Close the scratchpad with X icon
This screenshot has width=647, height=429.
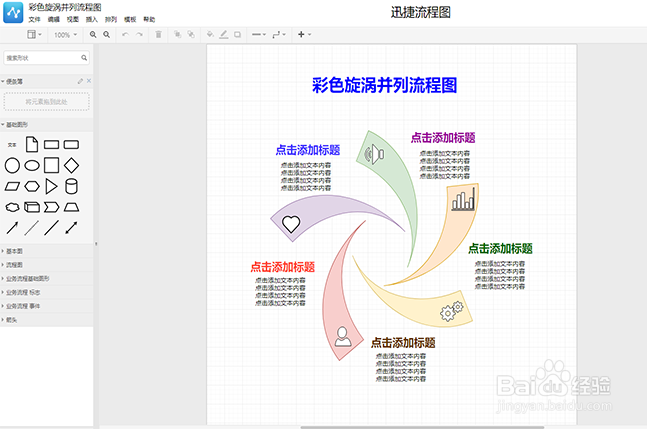89,81
